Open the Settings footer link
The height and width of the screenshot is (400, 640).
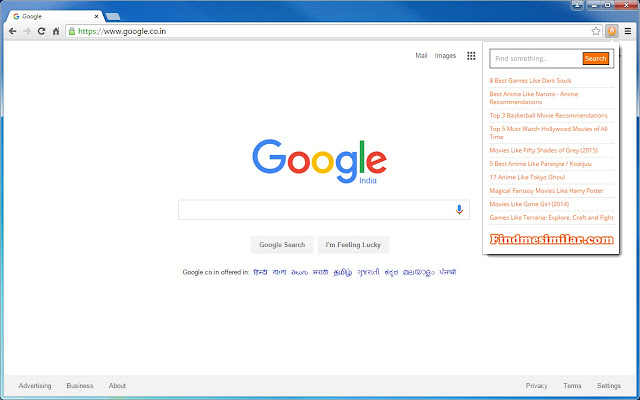[x=609, y=386]
